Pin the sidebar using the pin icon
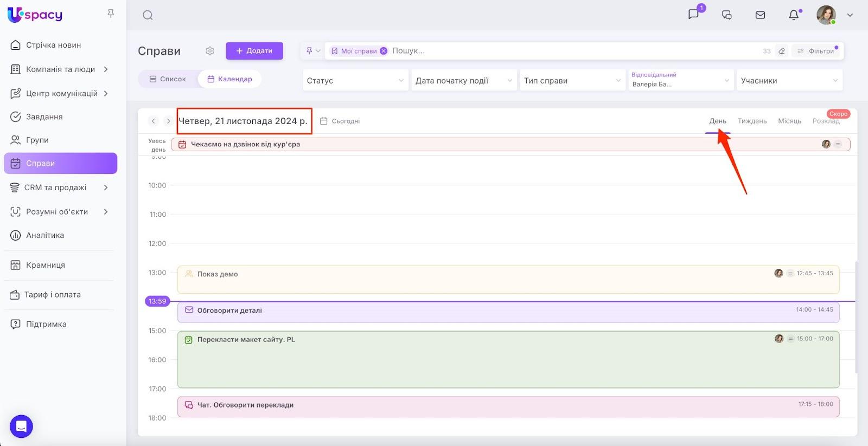868x446 pixels. tap(111, 14)
